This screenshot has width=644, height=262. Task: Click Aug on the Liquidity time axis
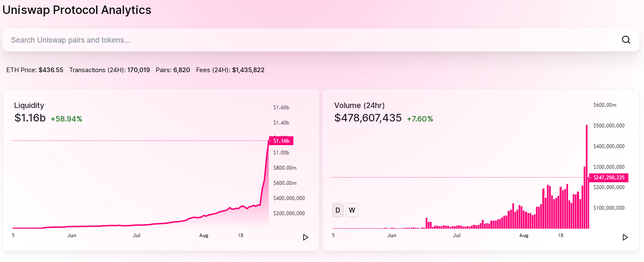204,235
